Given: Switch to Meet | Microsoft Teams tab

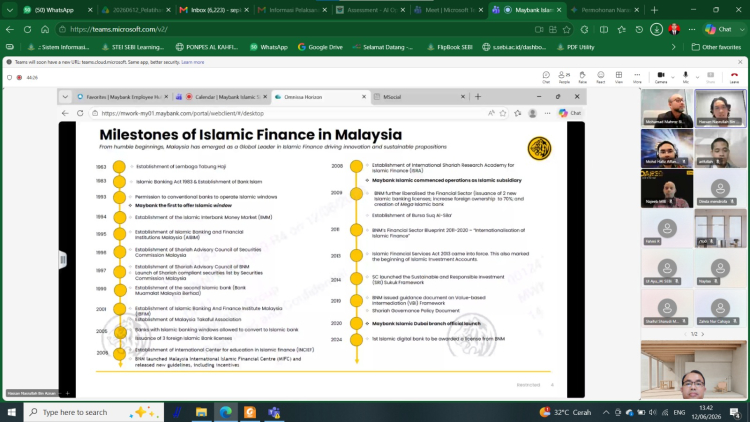Looking at the screenshot, I should (x=448, y=10).
